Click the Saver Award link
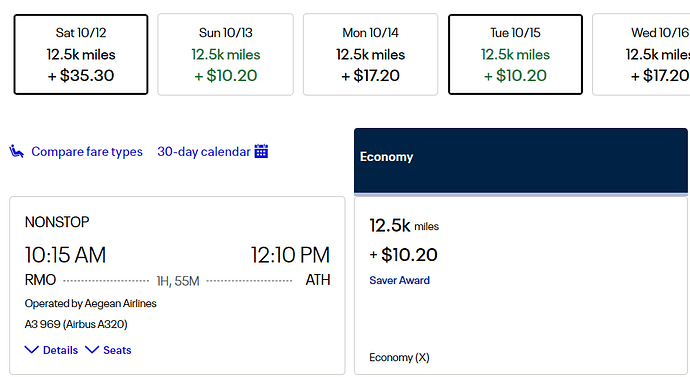Viewport: 690px width, 377px height. (400, 280)
